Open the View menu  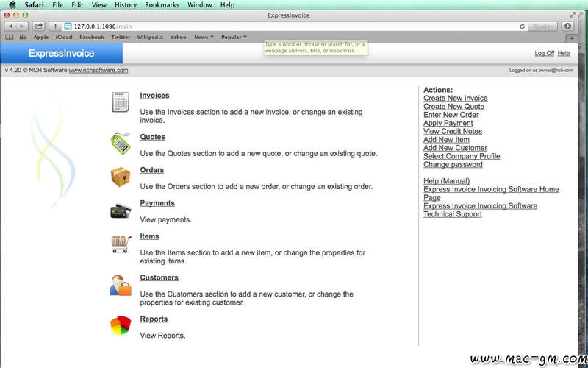(99, 5)
